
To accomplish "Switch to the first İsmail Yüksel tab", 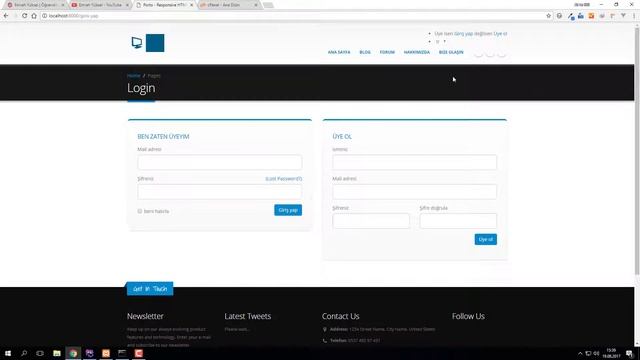I will (x=36, y=5).
